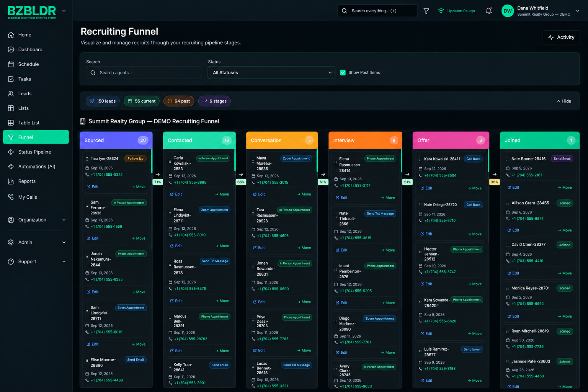588x392 pixels.
Task: Click Move on David Chen-28377 card
Action: click(565, 273)
